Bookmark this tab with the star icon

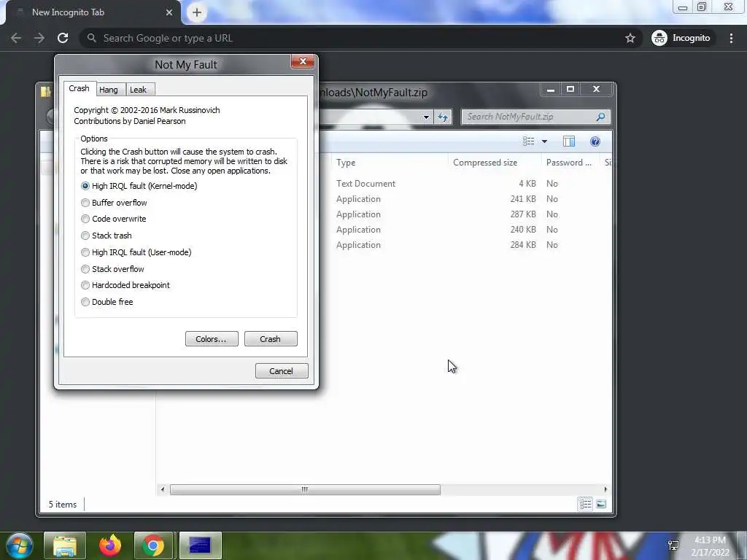click(630, 38)
